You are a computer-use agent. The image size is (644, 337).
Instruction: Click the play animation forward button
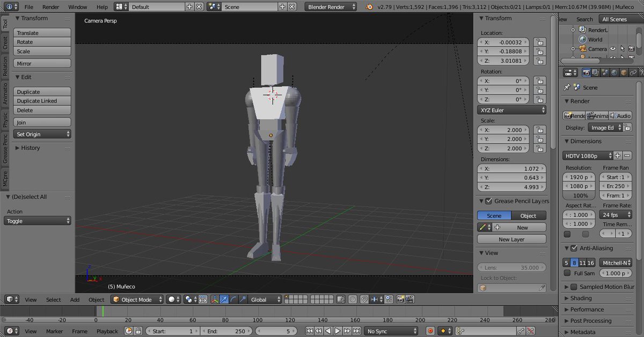click(338, 331)
